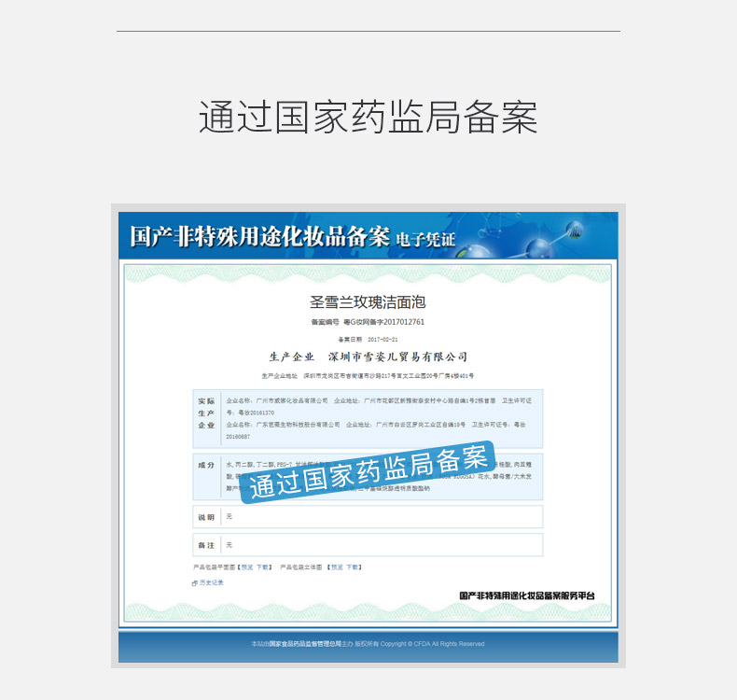Click the 备注 row field
Screen dimensions: 737x700
368,545
